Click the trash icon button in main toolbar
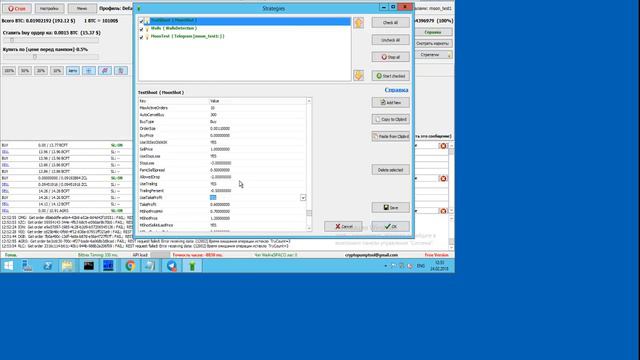The width and height of the screenshot is (640, 360). click(x=120, y=71)
